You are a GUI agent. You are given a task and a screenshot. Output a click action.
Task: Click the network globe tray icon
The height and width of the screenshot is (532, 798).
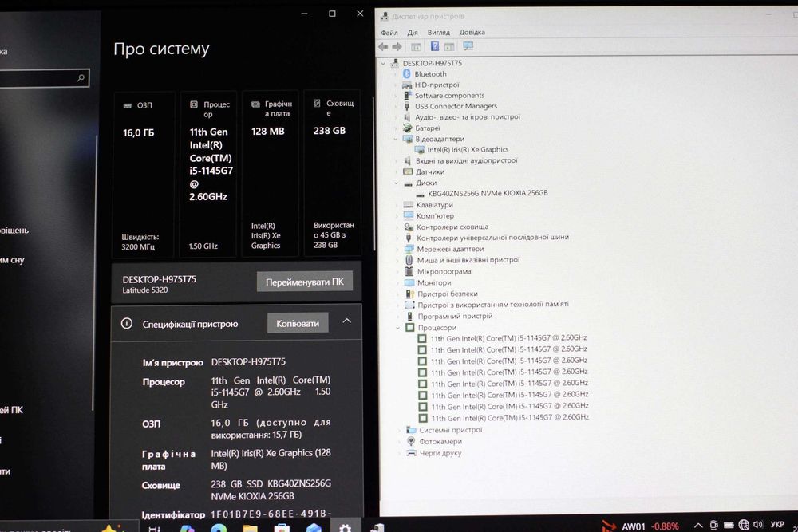pos(744,525)
